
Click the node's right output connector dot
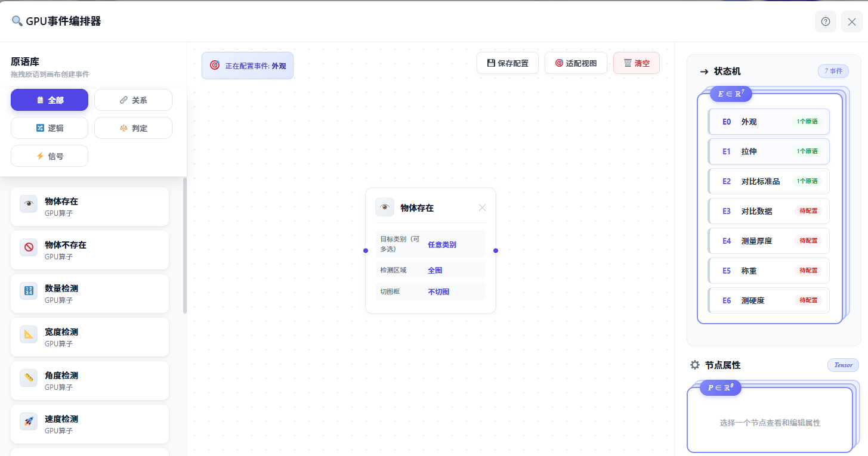click(x=496, y=251)
